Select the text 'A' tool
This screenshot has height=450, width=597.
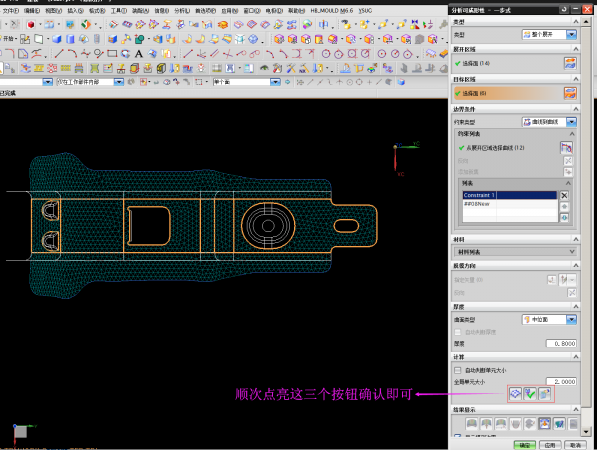139,54
